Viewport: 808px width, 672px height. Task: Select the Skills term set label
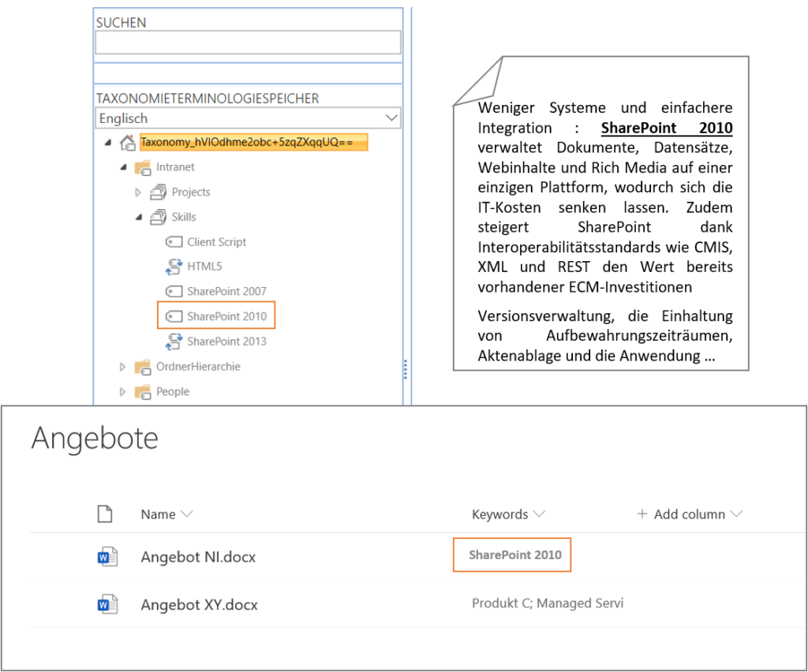click(184, 218)
